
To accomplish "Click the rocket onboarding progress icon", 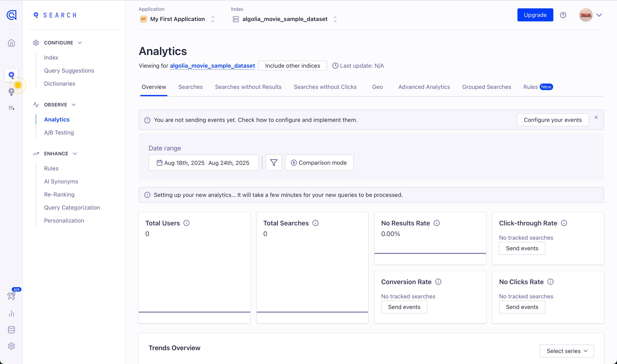I will click(x=11, y=296).
